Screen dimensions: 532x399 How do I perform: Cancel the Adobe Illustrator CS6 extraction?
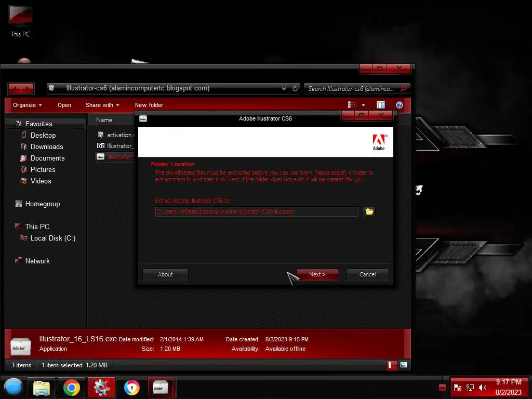pos(367,274)
